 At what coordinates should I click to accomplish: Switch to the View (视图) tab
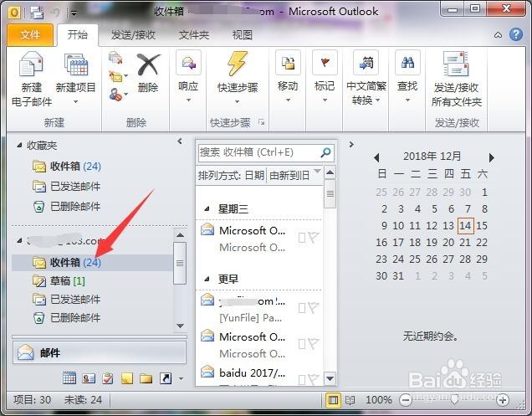pyautogui.click(x=243, y=34)
